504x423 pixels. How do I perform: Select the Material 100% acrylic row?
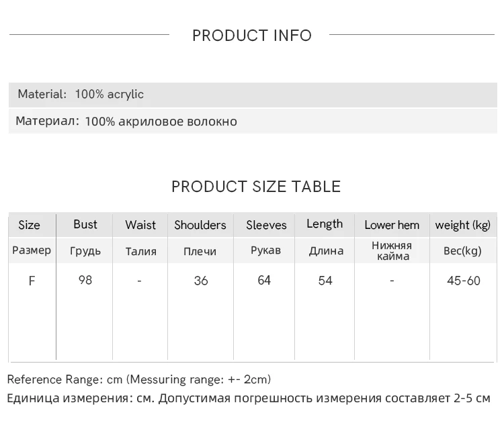[253, 95]
